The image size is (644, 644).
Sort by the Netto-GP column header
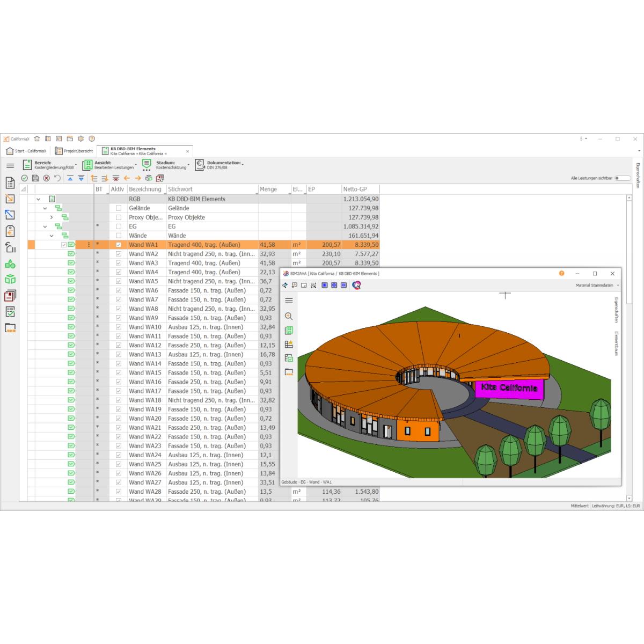(x=361, y=189)
